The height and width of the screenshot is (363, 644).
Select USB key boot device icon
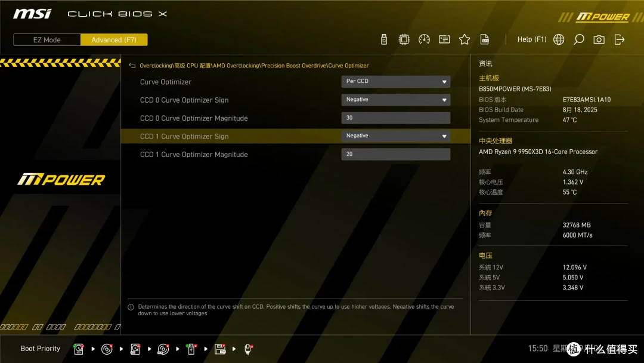191,349
